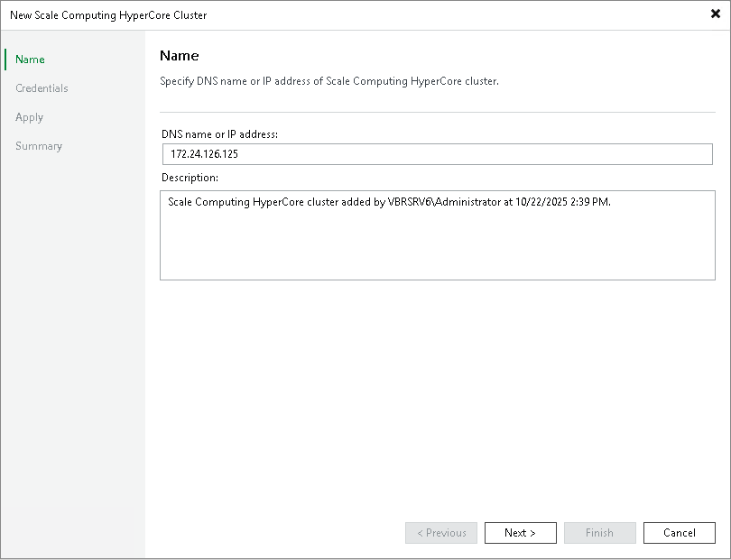Go to the Credentials wizard step
This screenshot has height=560, width=731.
pos(42,88)
